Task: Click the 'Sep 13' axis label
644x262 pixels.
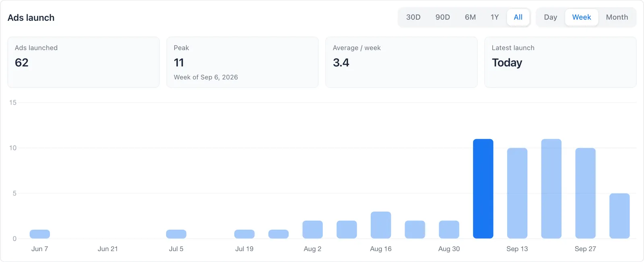Action: point(517,249)
